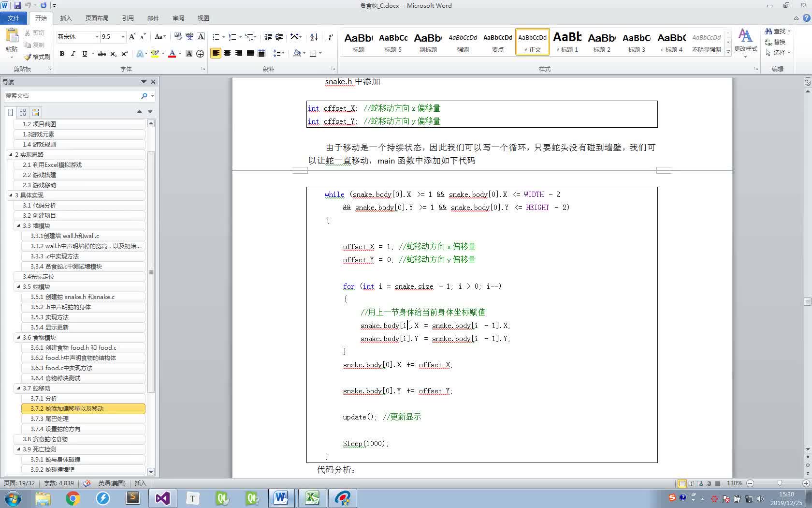
Task: Expand the styles gallery
Action: click(728, 52)
